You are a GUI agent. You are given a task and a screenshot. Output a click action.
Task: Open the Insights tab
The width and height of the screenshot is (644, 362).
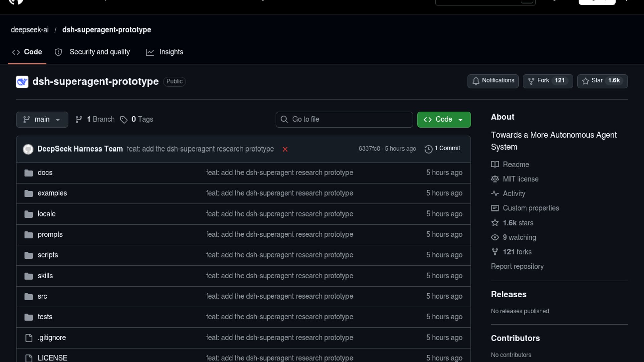click(x=165, y=52)
